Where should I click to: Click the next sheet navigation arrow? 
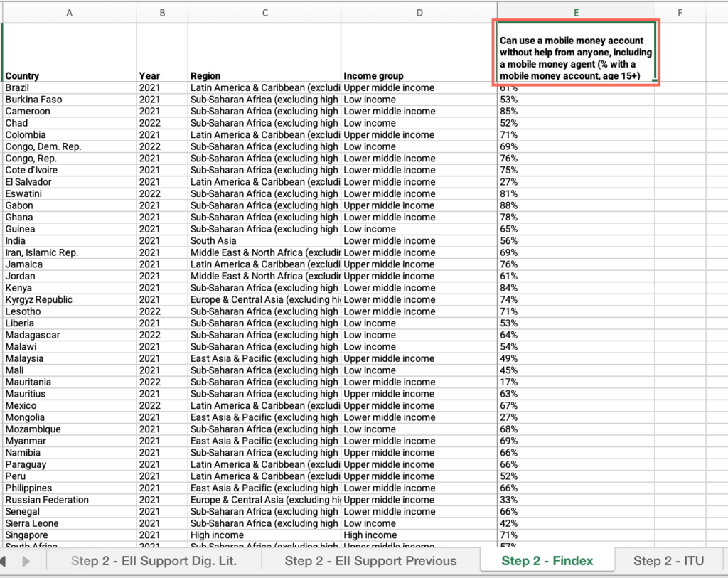(x=26, y=561)
